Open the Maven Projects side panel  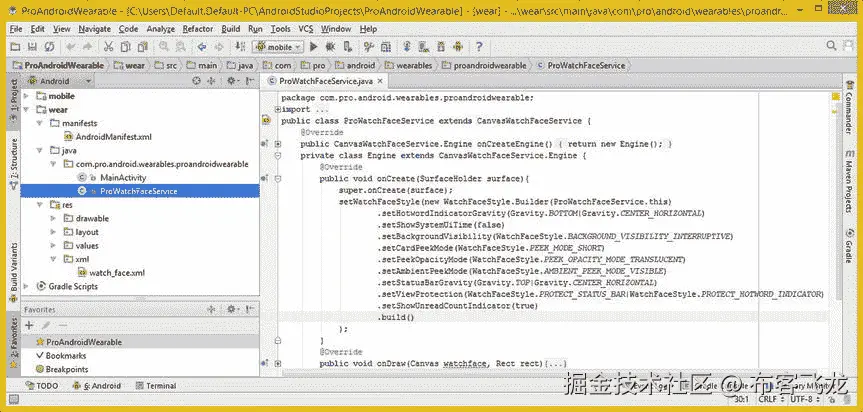[x=849, y=180]
